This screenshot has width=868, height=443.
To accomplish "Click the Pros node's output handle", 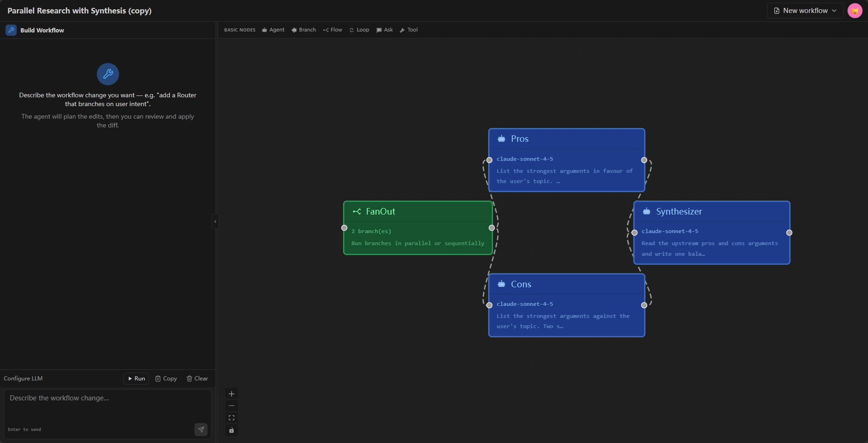I will (644, 160).
